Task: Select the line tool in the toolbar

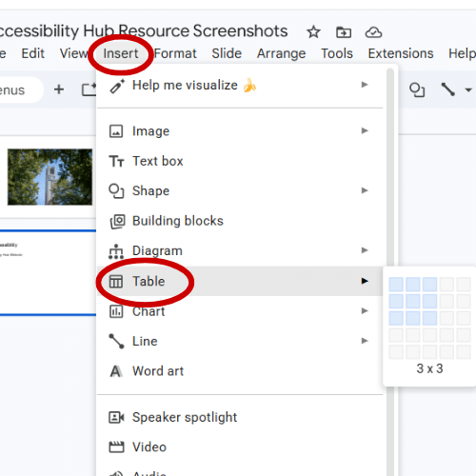Action: 447,89
